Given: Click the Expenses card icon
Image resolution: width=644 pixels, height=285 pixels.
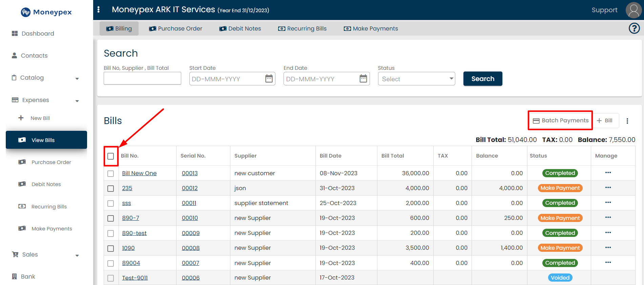Looking at the screenshot, I should (15, 100).
